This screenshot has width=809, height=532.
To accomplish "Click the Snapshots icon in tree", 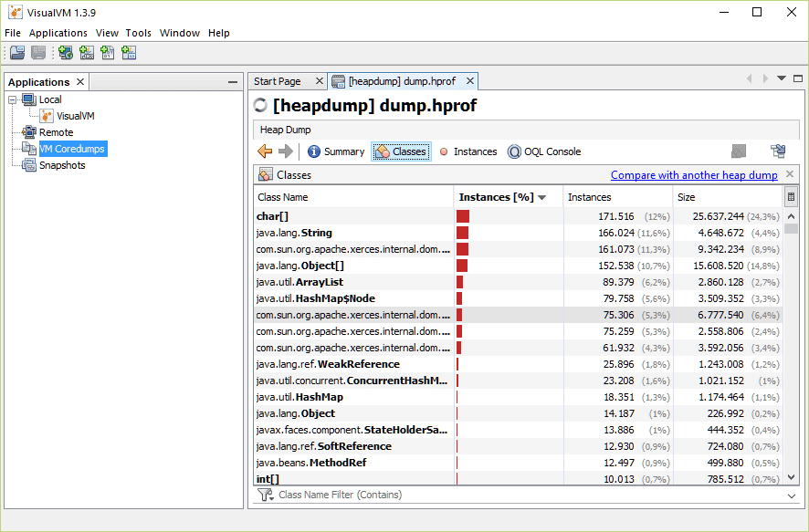I will pyautogui.click(x=29, y=165).
